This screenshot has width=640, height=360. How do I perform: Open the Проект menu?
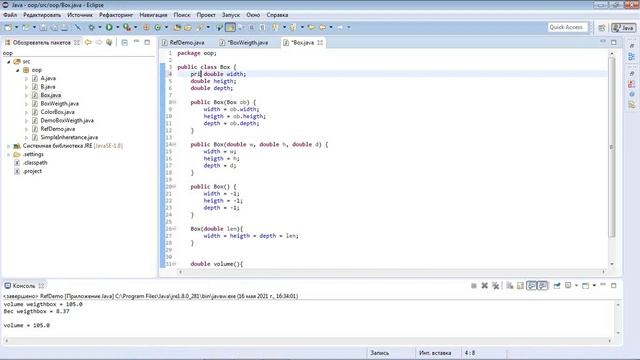206,15
